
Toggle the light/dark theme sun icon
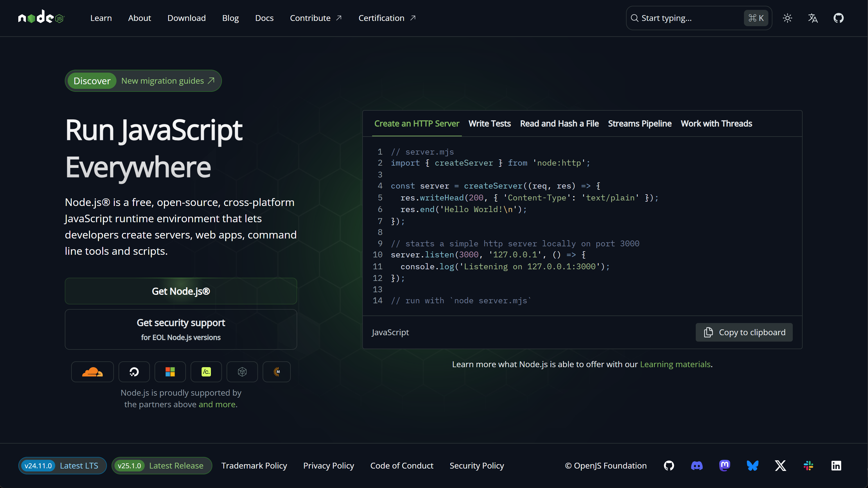pos(787,18)
